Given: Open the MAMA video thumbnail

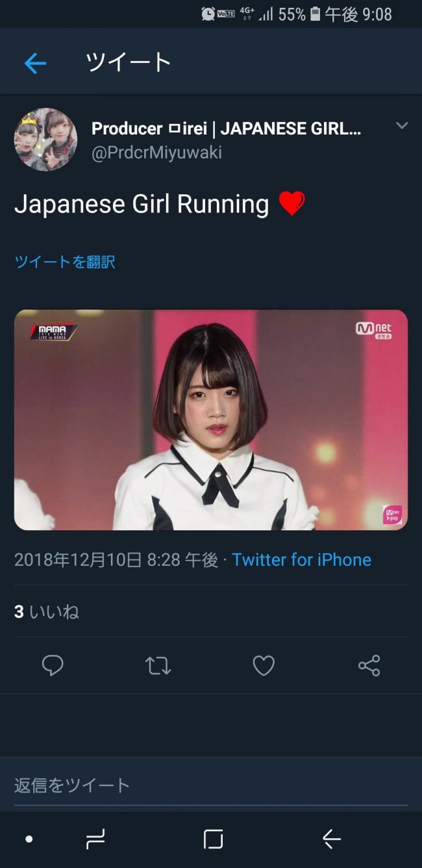Looking at the screenshot, I should pos(211,420).
